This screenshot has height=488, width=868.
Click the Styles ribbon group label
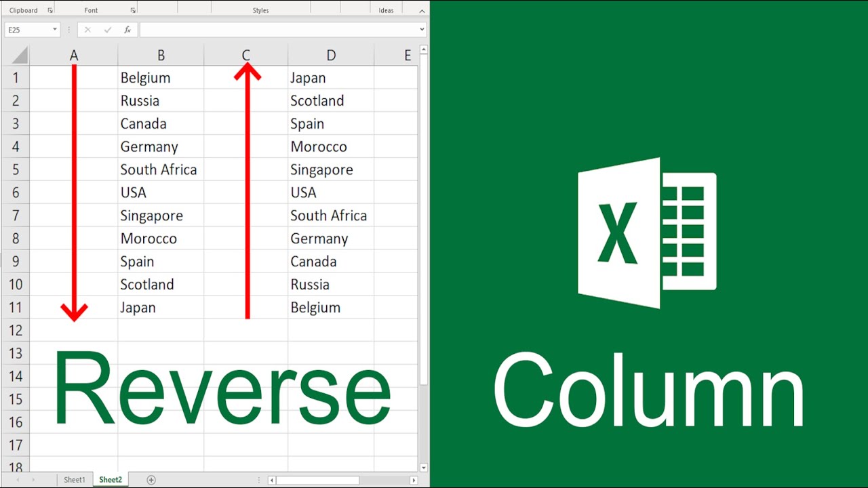tap(260, 11)
